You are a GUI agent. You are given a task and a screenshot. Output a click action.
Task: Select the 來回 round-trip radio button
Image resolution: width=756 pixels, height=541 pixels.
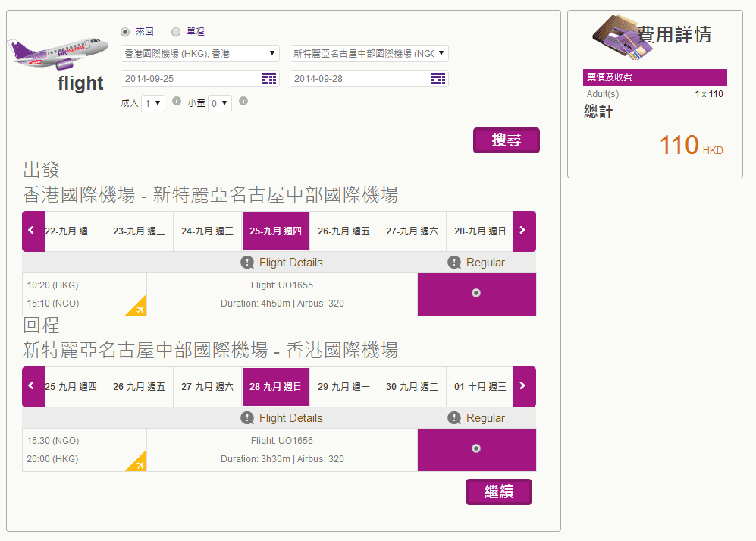pyautogui.click(x=126, y=32)
